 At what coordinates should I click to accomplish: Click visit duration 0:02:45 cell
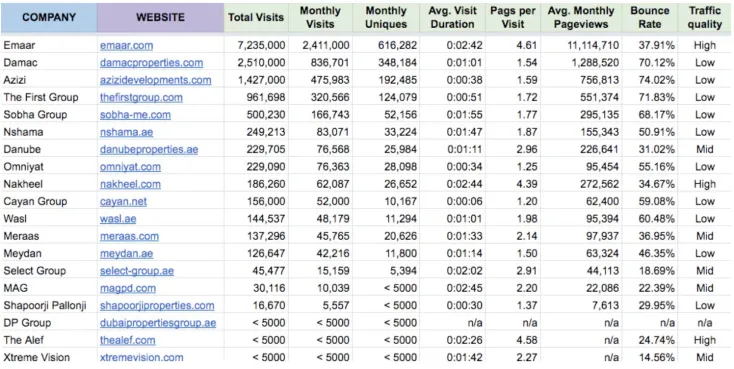click(453, 288)
